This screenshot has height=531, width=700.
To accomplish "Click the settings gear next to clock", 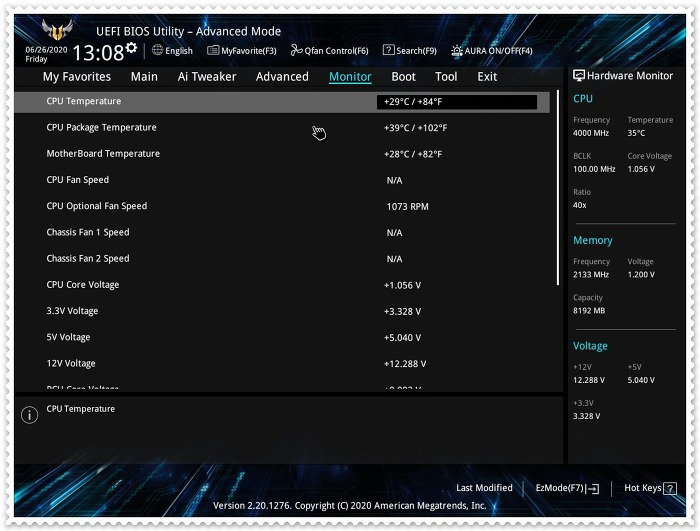I will click(x=131, y=47).
